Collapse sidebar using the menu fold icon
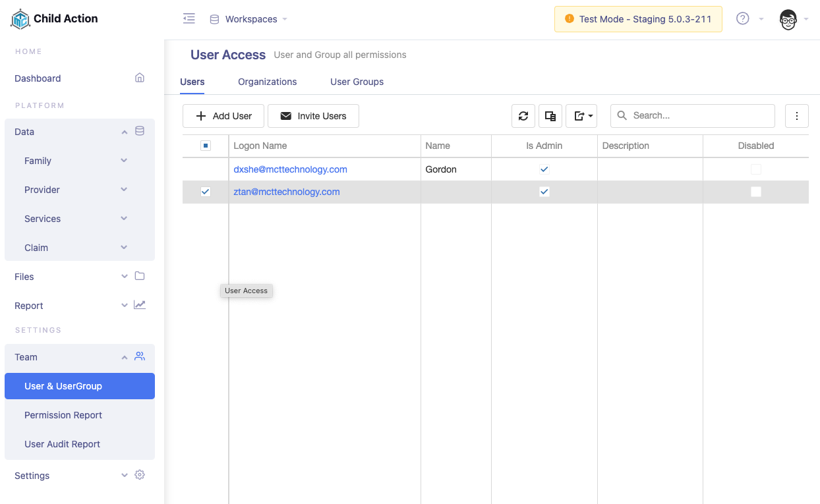Viewport: 820px width, 504px height. [189, 19]
